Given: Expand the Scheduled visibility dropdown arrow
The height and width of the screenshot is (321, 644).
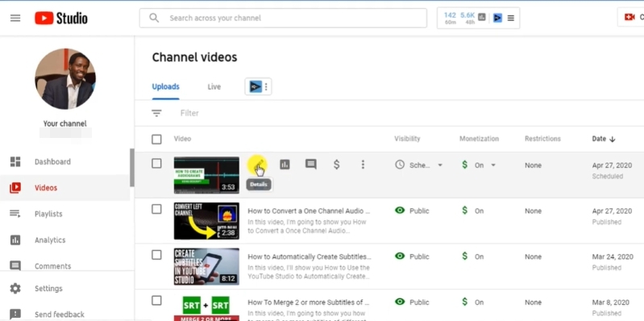Looking at the screenshot, I should tap(440, 165).
